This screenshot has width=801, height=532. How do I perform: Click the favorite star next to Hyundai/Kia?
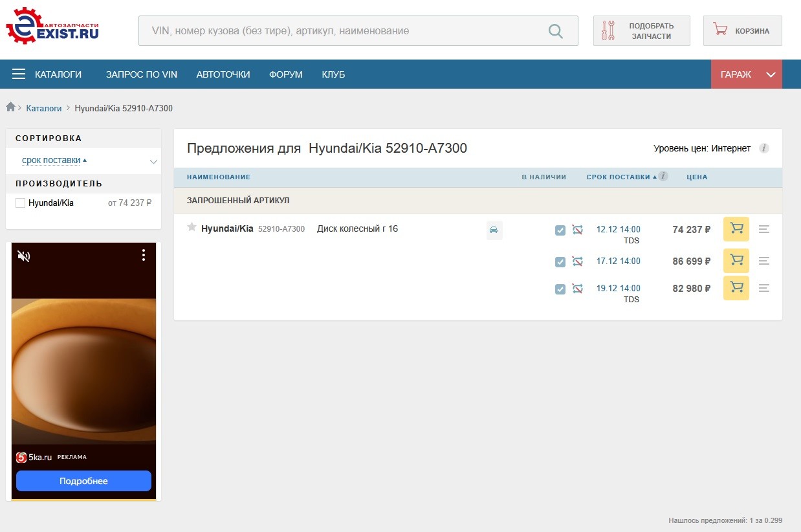tap(192, 227)
